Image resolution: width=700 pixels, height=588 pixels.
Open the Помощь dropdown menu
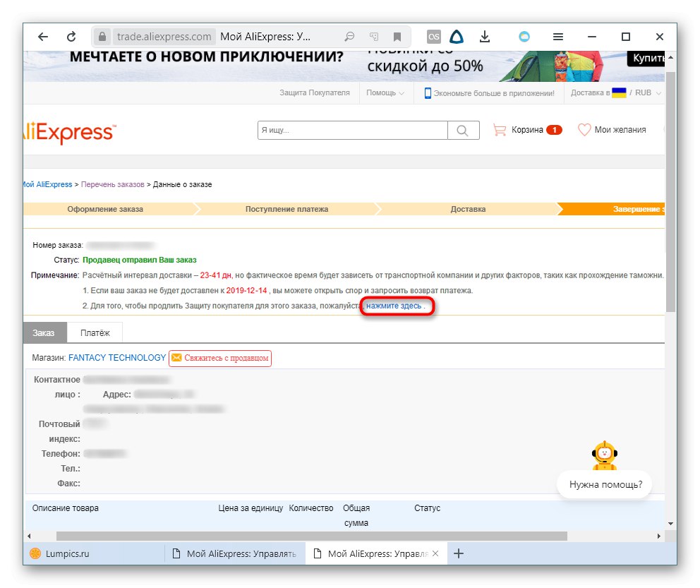coord(383,93)
